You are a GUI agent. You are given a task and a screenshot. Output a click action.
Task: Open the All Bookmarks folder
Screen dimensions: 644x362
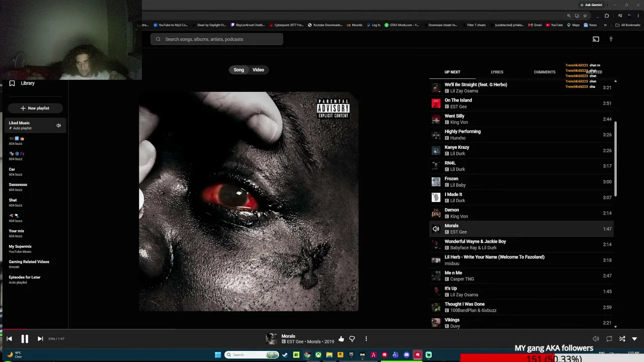628,25
